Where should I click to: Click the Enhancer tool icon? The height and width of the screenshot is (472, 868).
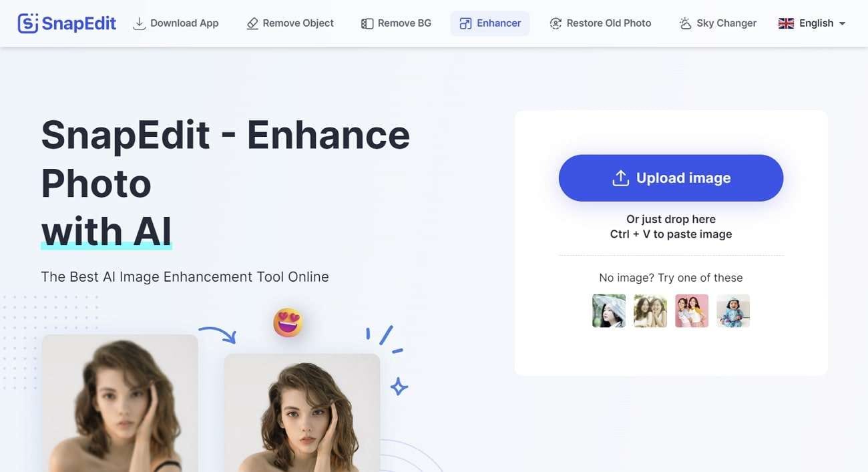pyautogui.click(x=465, y=23)
